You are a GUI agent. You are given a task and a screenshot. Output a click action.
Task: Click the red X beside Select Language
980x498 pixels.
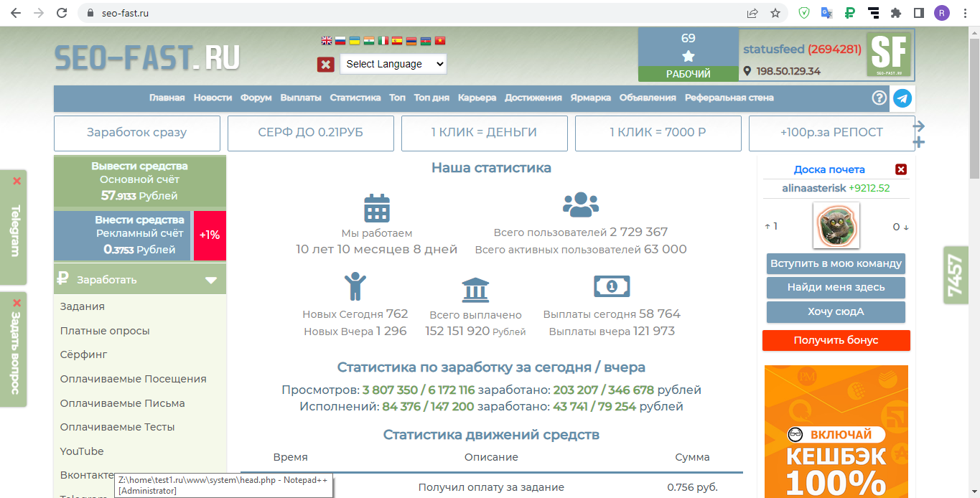tap(326, 65)
